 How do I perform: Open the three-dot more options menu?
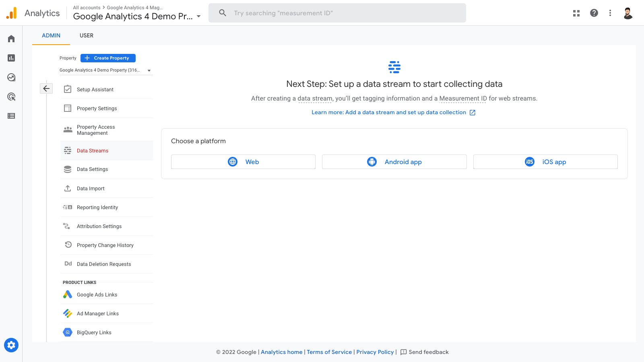click(610, 13)
